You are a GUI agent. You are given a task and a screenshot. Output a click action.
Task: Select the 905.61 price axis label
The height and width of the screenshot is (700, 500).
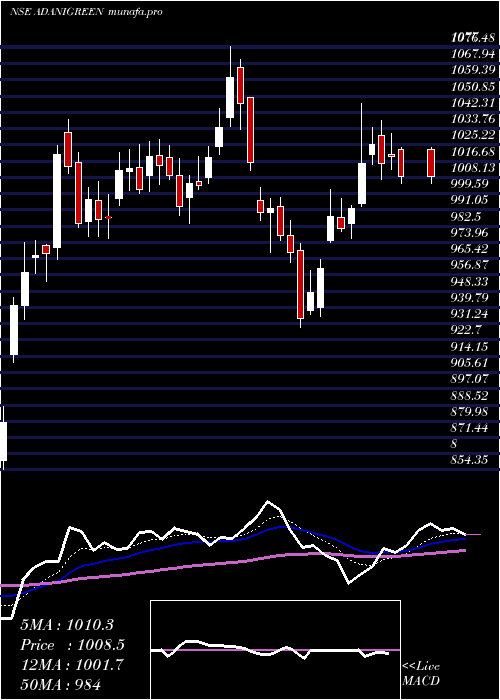click(469, 362)
